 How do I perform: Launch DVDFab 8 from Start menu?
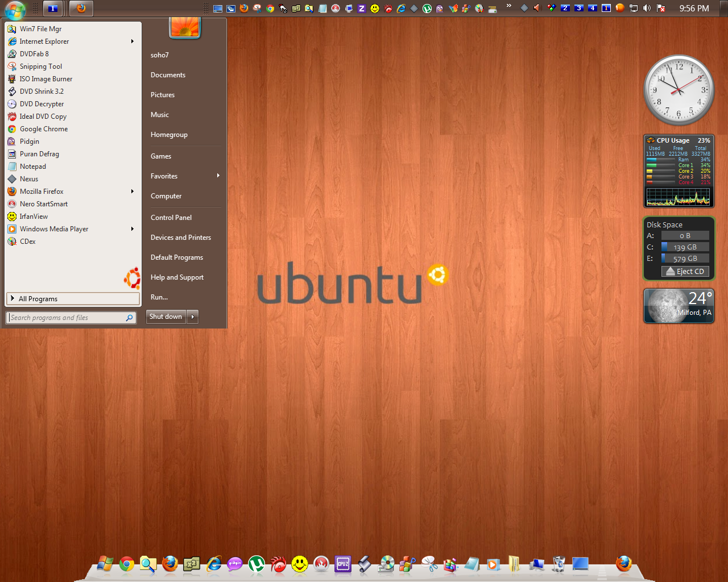pos(73,54)
